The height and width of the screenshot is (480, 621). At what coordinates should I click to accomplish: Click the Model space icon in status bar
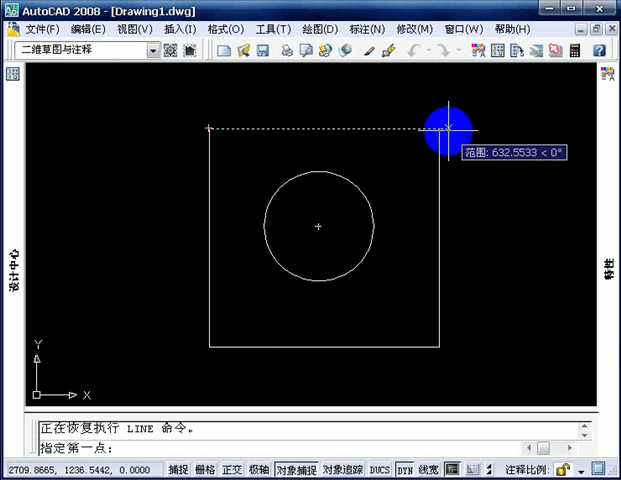coord(452,469)
